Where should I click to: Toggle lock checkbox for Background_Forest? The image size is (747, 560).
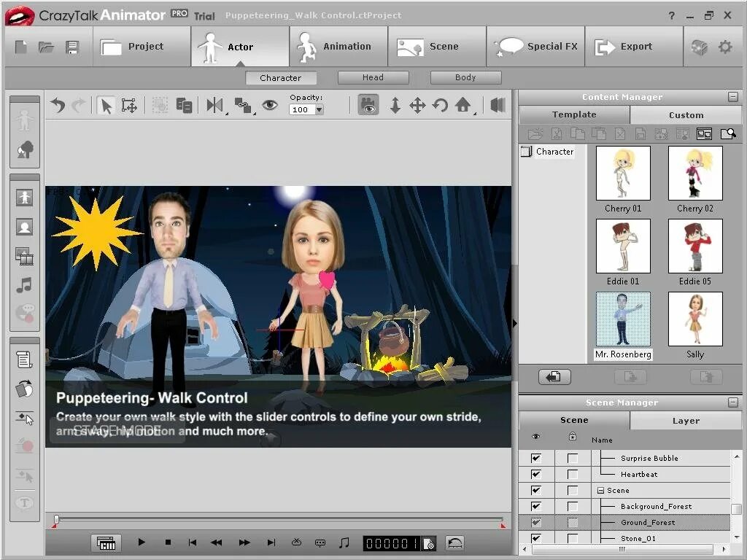tap(573, 506)
